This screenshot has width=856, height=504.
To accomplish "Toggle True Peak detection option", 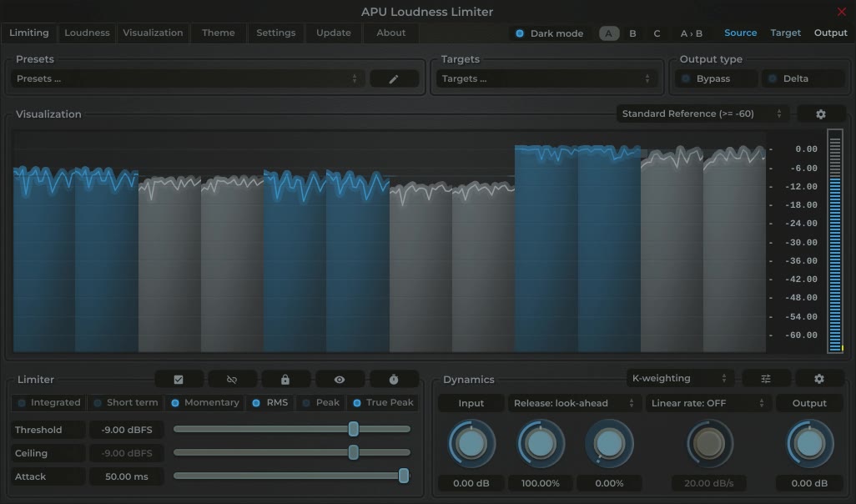I will pos(383,403).
